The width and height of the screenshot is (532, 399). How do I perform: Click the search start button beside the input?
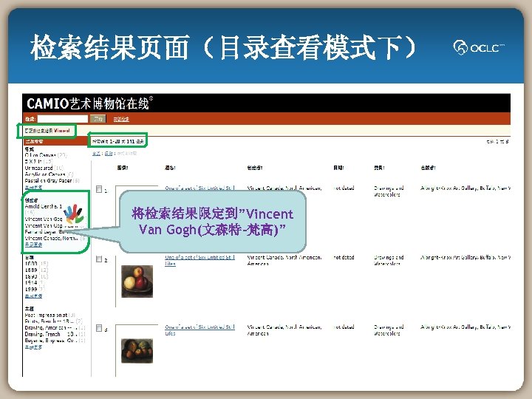pos(98,119)
